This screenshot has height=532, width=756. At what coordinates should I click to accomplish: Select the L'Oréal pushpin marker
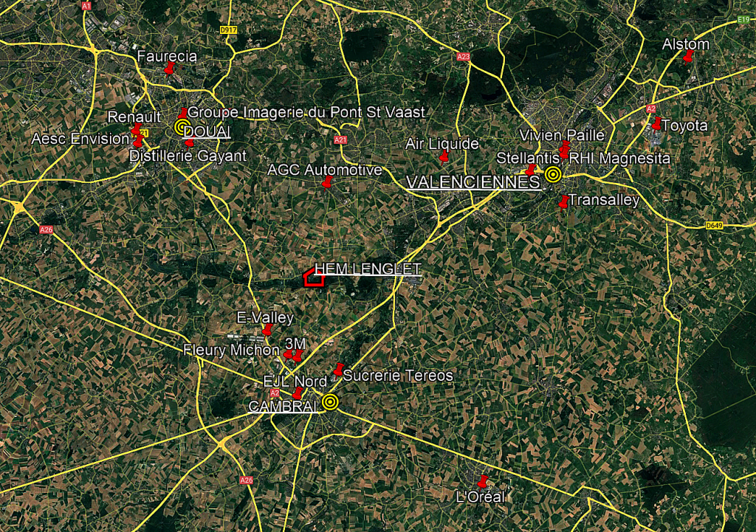(482, 481)
